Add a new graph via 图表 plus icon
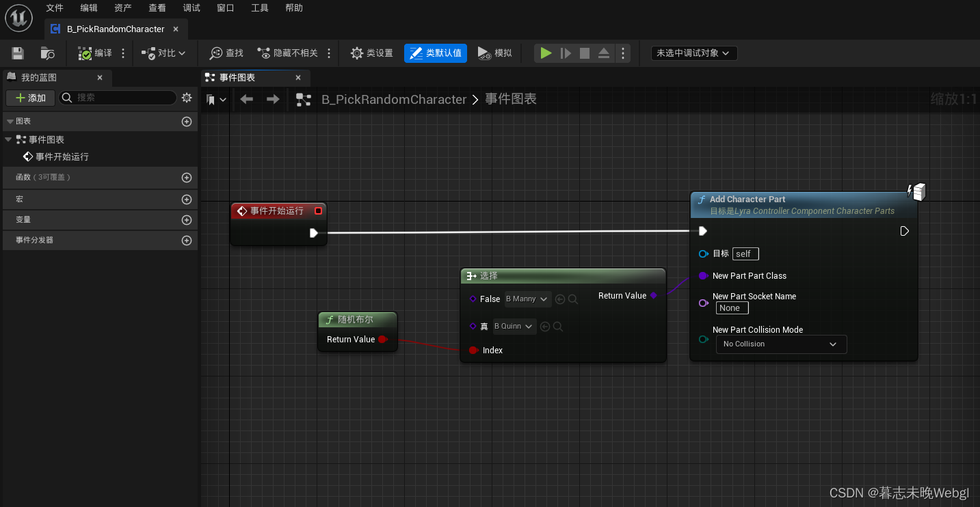The width and height of the screenshot is (980, 507). pyautogui.click(x=187, y=122)
